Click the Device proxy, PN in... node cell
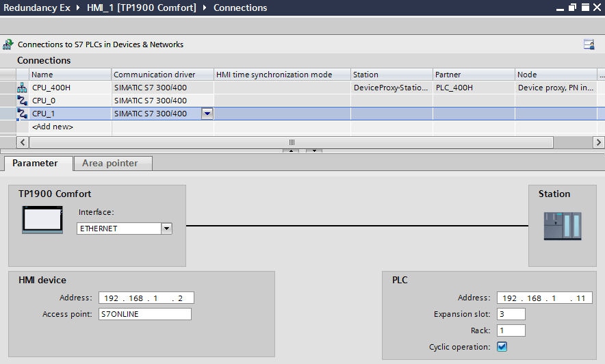The image size is (605, 364). (x=556, y=88)
